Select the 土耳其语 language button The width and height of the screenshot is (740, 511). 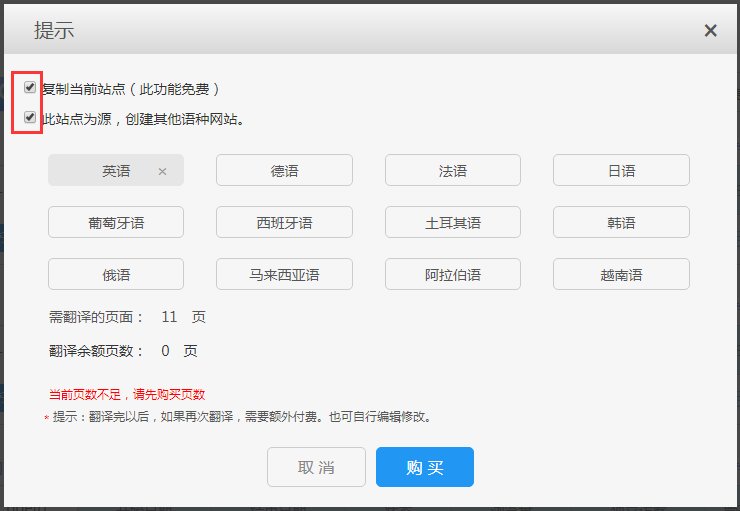click(x=453, y=223)
